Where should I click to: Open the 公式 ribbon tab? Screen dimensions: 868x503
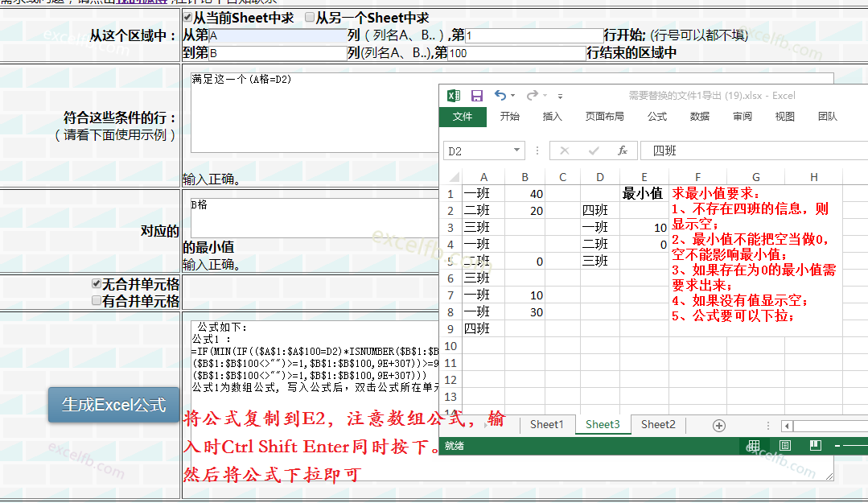[657, 117]
